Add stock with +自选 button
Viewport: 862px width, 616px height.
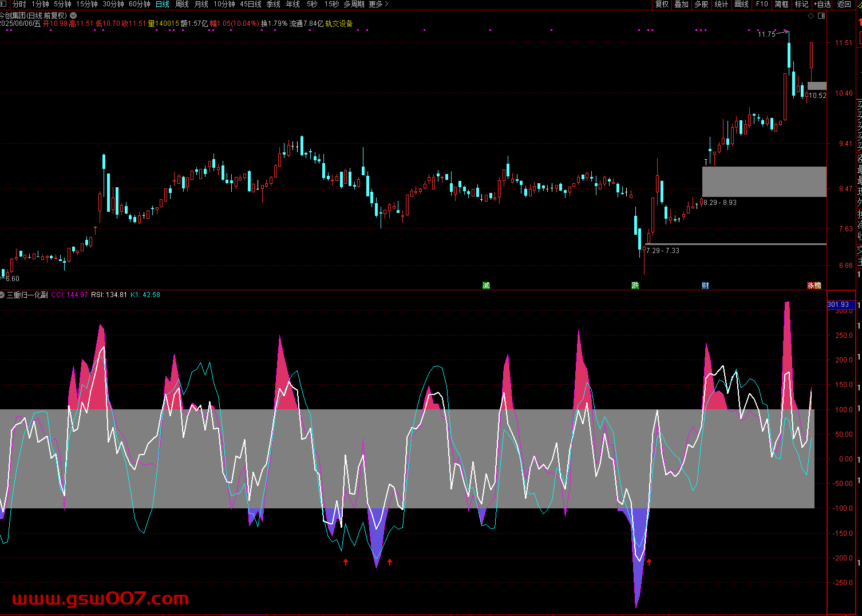click(x=821, y=4)
